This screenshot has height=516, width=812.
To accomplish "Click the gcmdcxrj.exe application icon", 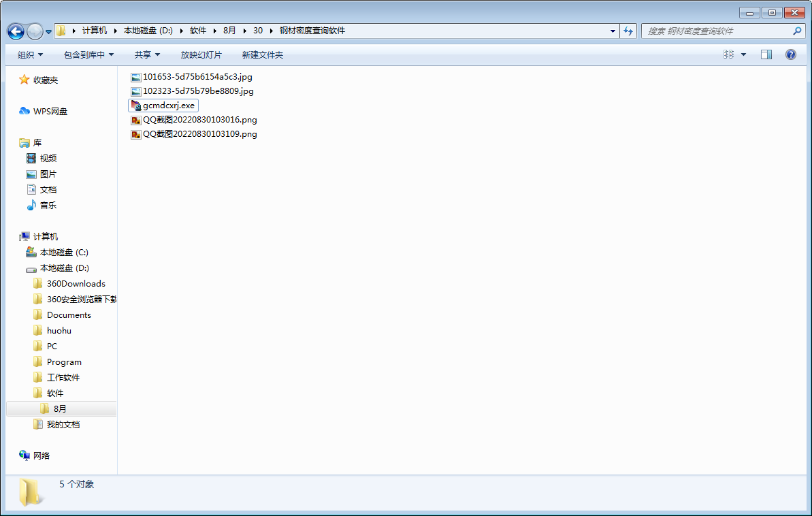I will [x=136, y=106].
